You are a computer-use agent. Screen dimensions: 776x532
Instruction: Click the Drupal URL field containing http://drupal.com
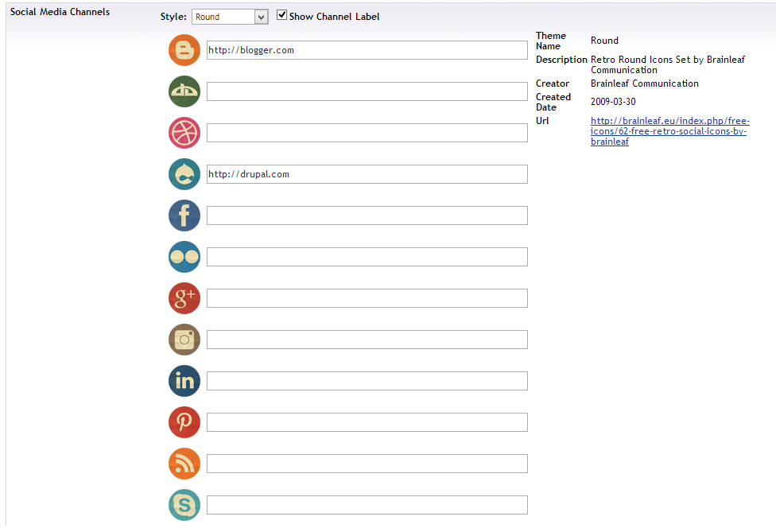click(x=367, y=174)
